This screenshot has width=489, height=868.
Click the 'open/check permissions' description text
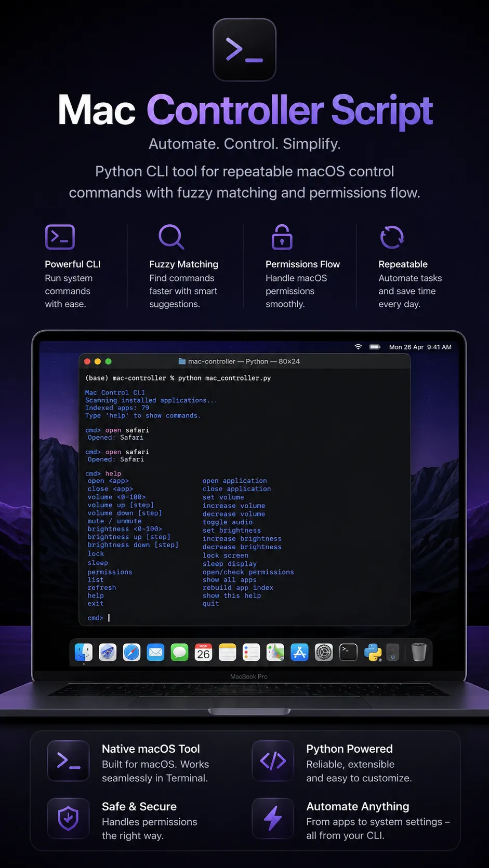click(248, 572)
